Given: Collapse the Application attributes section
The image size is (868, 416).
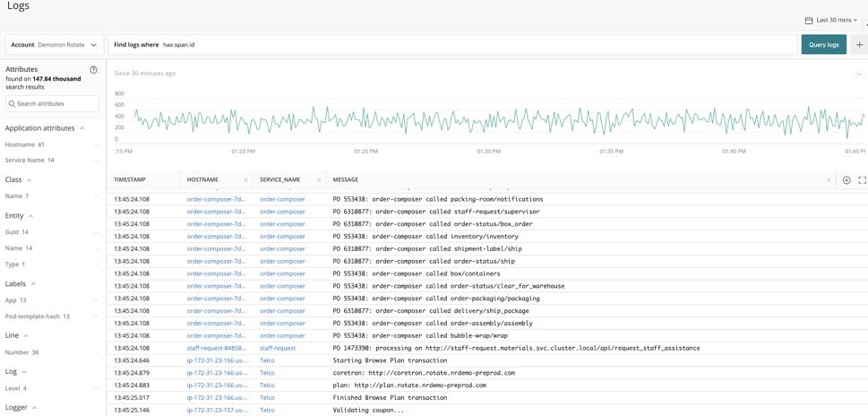Looking at the screenshot, I should click(x=82, y=128).
